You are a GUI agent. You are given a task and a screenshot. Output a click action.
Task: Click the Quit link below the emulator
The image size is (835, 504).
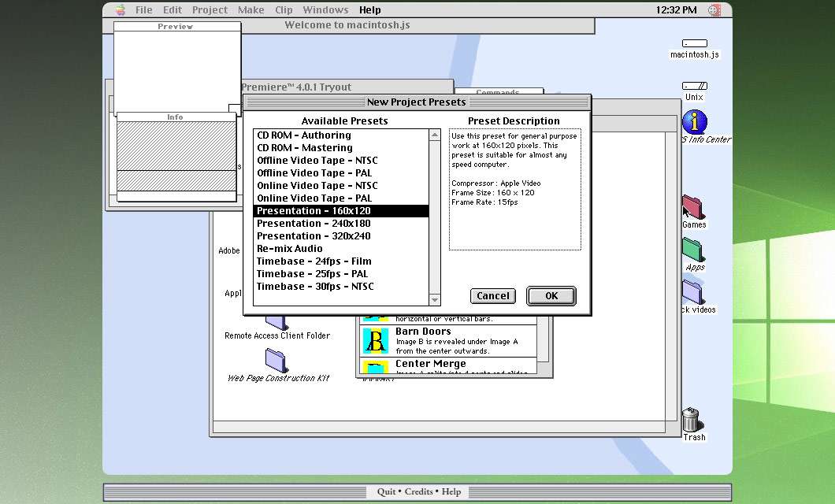click(x=386, y=491)
